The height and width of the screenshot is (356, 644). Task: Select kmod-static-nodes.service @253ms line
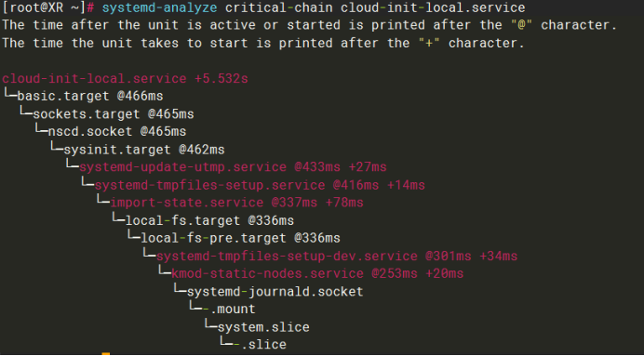pyautogui.click(x=317, y=273)
